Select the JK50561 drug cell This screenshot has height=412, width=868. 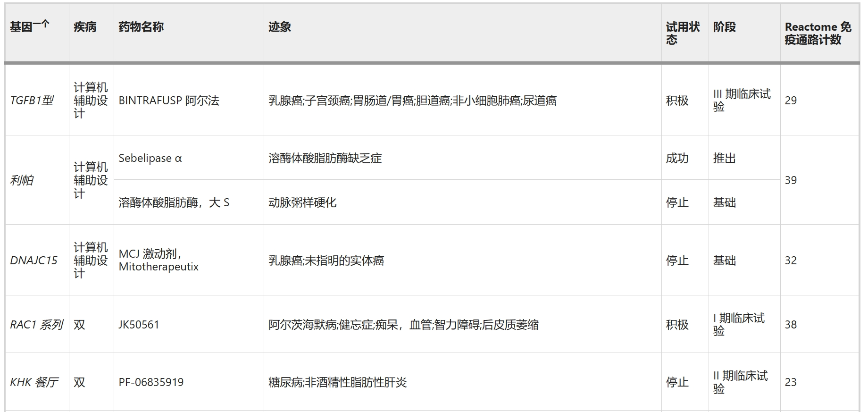tap(139, 325)
